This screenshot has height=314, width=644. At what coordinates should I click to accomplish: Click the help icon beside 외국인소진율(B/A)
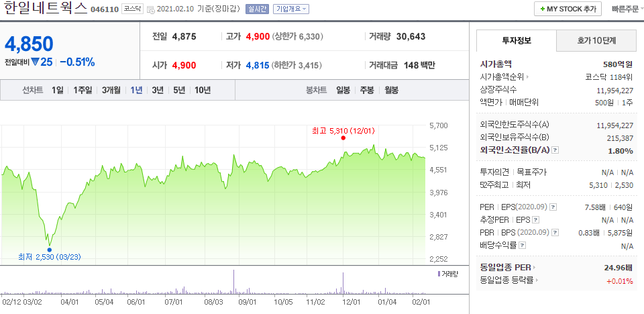(555, 150)
